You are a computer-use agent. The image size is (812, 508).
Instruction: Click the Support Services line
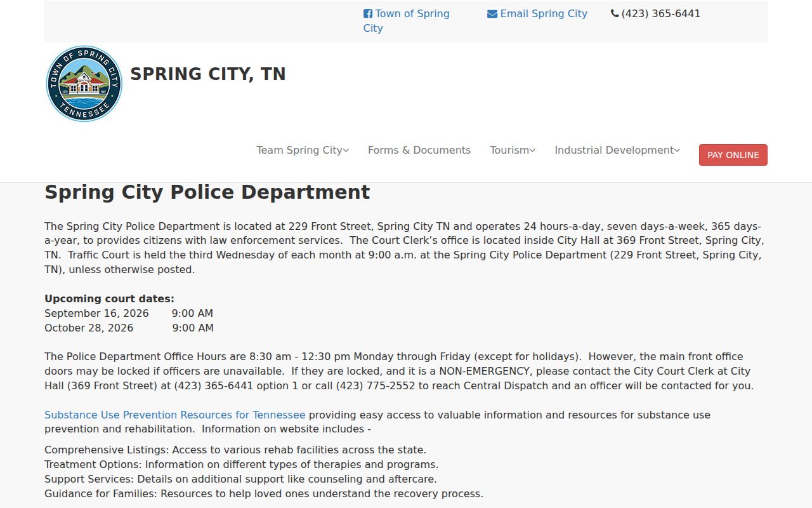tap(241, 479)
